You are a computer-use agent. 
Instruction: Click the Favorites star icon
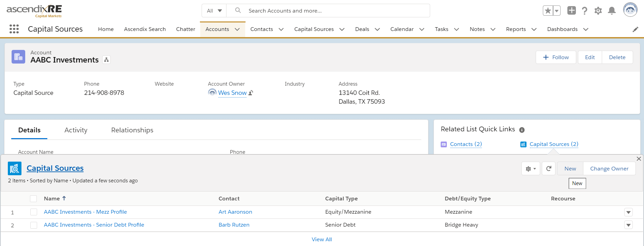(548, 11)
